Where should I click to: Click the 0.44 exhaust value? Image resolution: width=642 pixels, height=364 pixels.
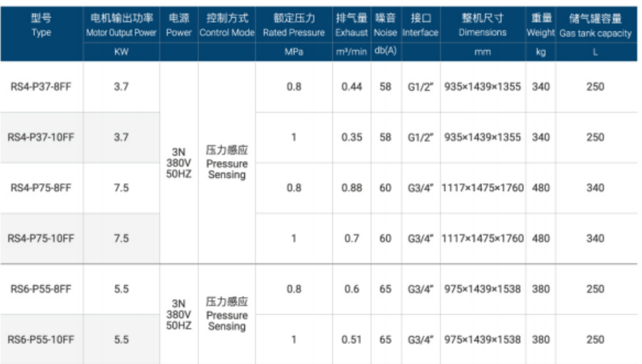point(352,87)
